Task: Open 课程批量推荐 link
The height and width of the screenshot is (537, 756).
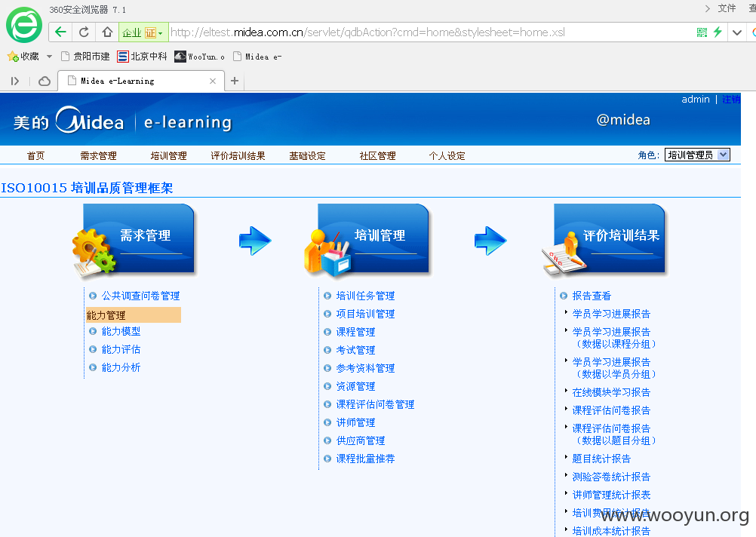Action: tap(365, 459)
